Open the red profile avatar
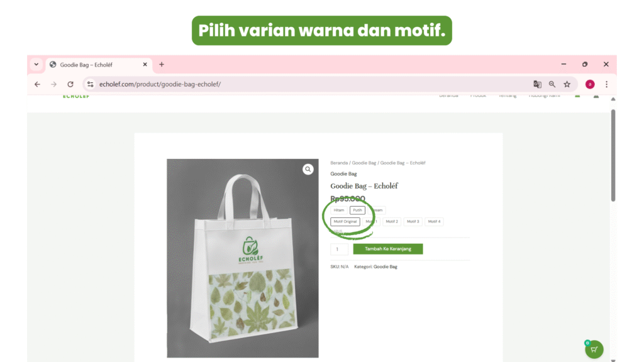644x362 pixels. coord(590,84)
